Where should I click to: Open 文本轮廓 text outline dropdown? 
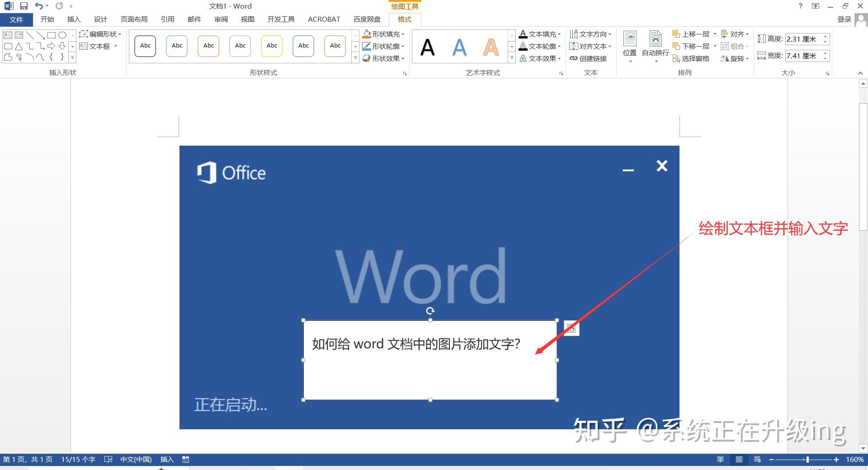pyautogui.click(x=540, y=46)
